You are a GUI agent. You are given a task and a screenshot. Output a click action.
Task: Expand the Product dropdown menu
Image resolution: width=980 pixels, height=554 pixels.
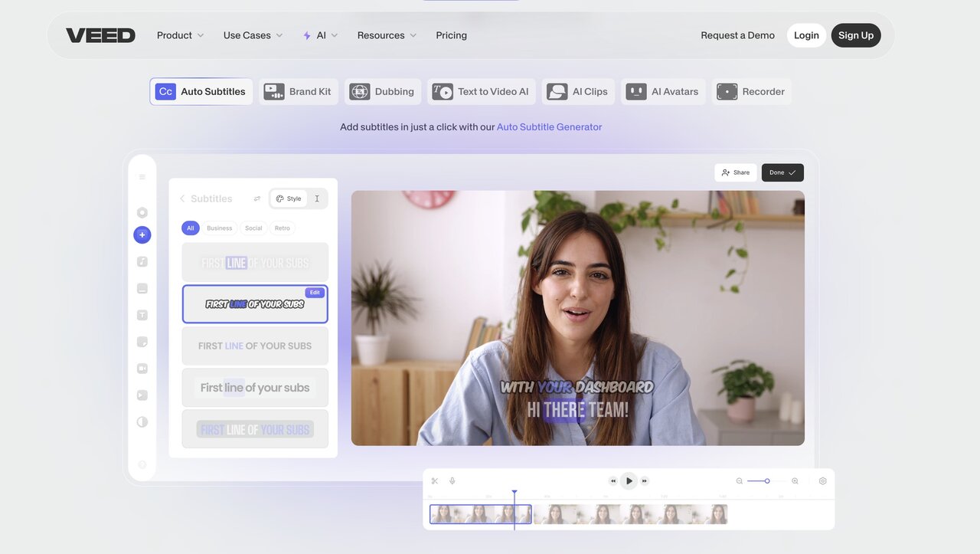(180, 35)
